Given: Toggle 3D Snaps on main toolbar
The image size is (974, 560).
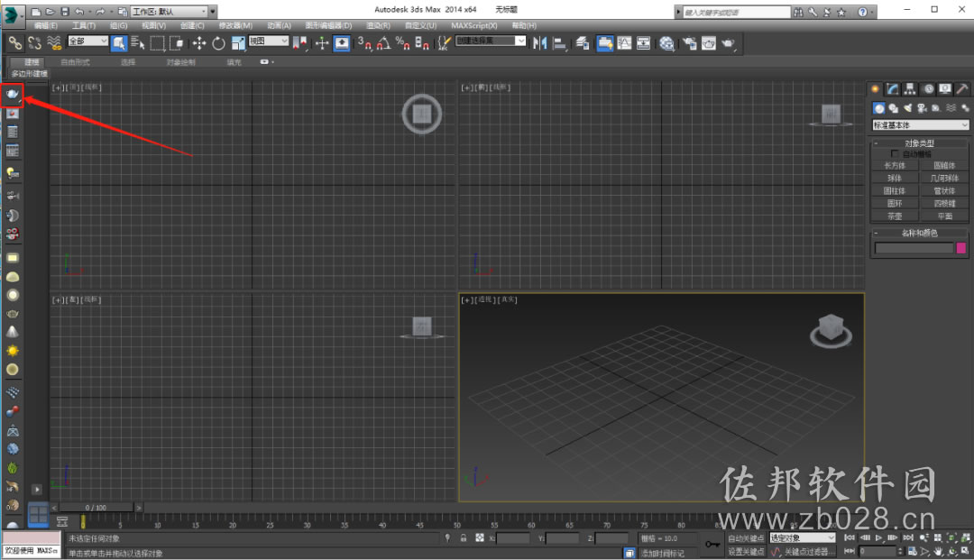Looking at the screenshot, I should (364, 43).
